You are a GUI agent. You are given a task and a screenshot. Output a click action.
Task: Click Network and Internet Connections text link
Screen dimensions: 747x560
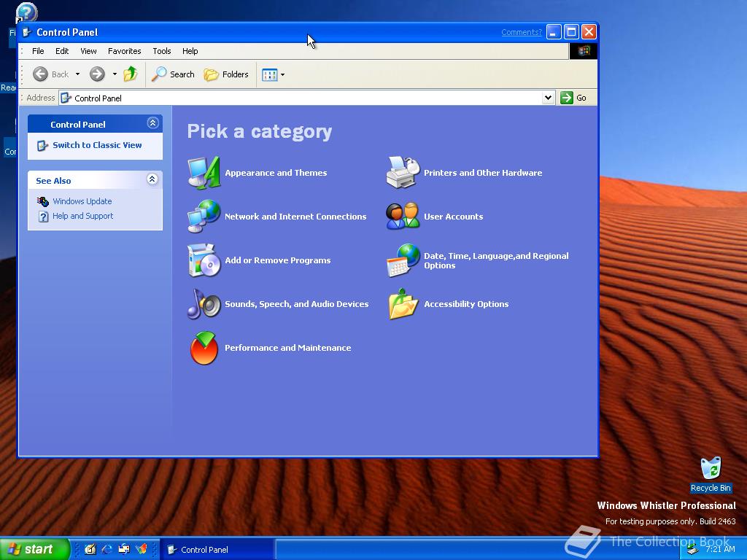(x=295, y=217)
